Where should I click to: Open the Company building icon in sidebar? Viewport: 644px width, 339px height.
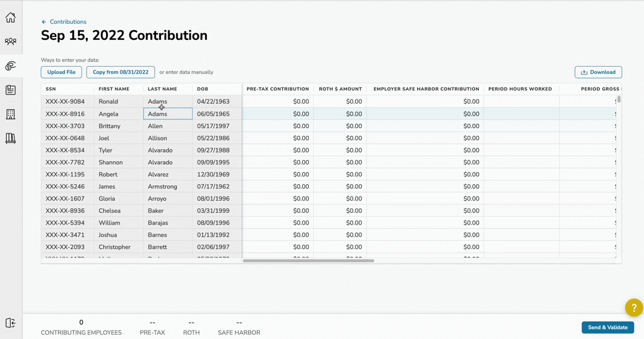(11, 114)
